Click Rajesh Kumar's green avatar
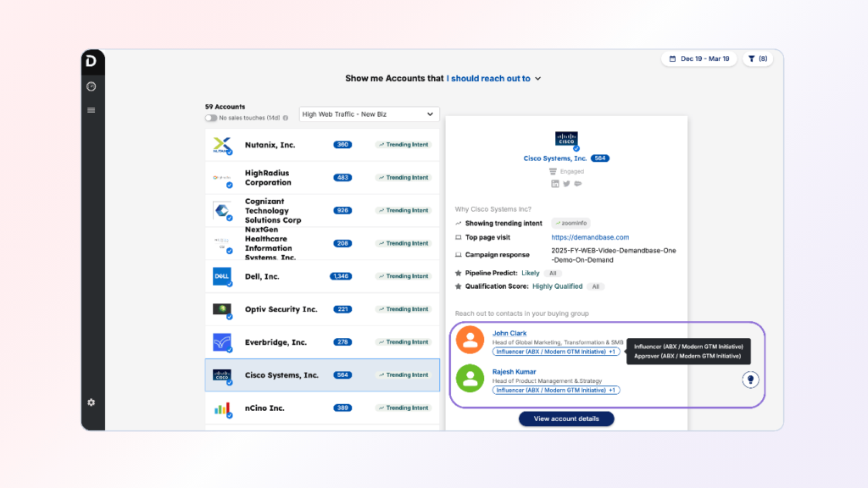This screenshot has height=488, width=868. click(470, 379)
